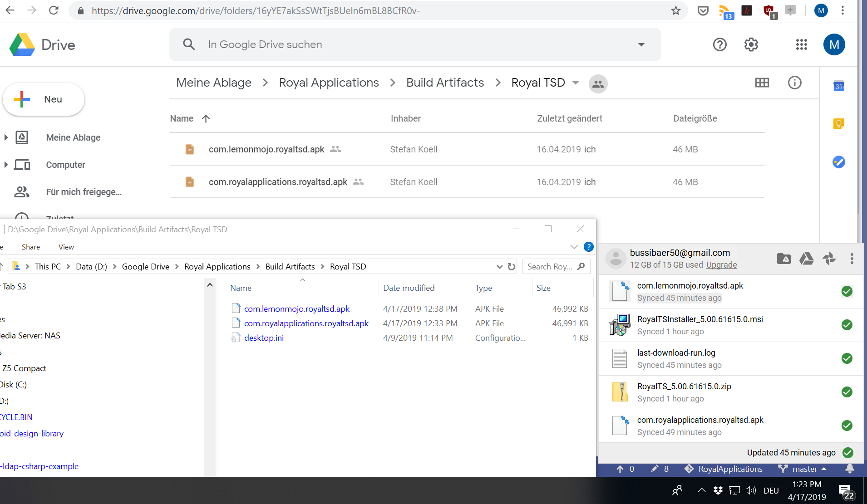Visit Google Drive on the web from sync panel
The height and width of the screenshot is (504, 867).
click(807, 259)
